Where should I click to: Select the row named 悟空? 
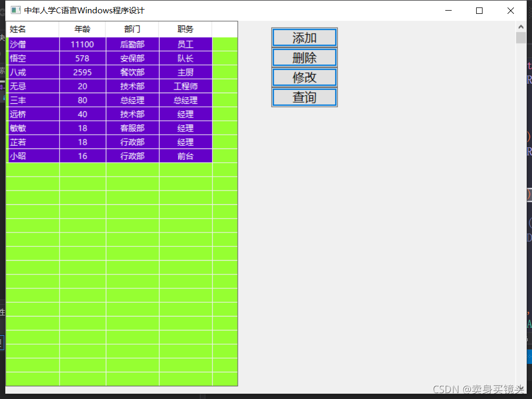[110, 59]
